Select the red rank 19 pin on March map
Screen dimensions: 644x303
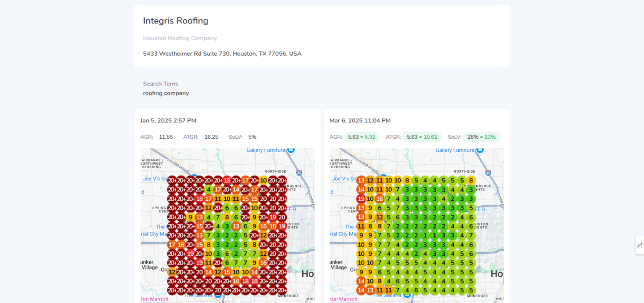[361, 199]
